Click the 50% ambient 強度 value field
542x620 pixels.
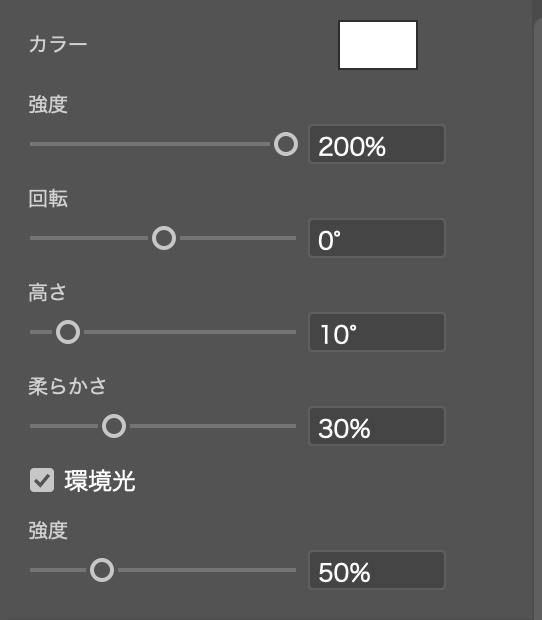(377, 570)
